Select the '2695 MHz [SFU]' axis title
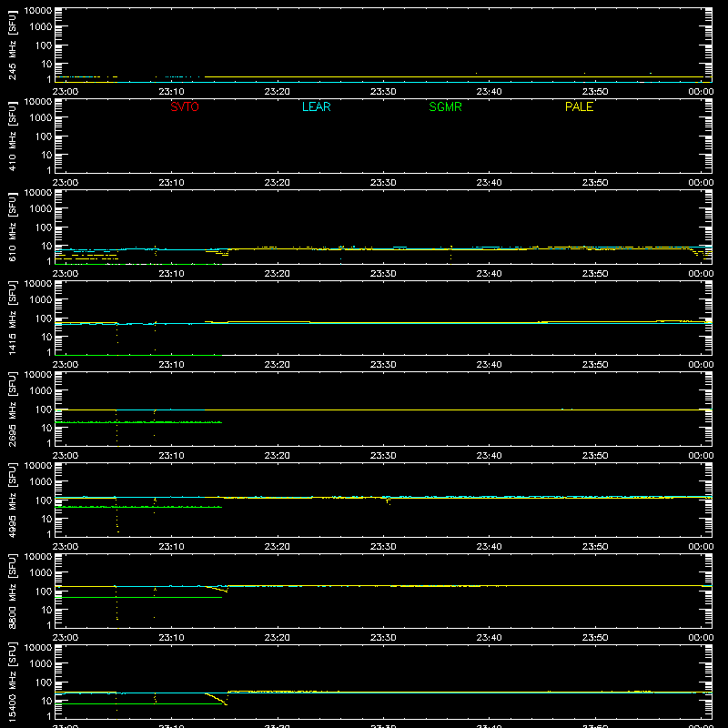Viewport: 728px width, 728px height. (x=12, y=409)
